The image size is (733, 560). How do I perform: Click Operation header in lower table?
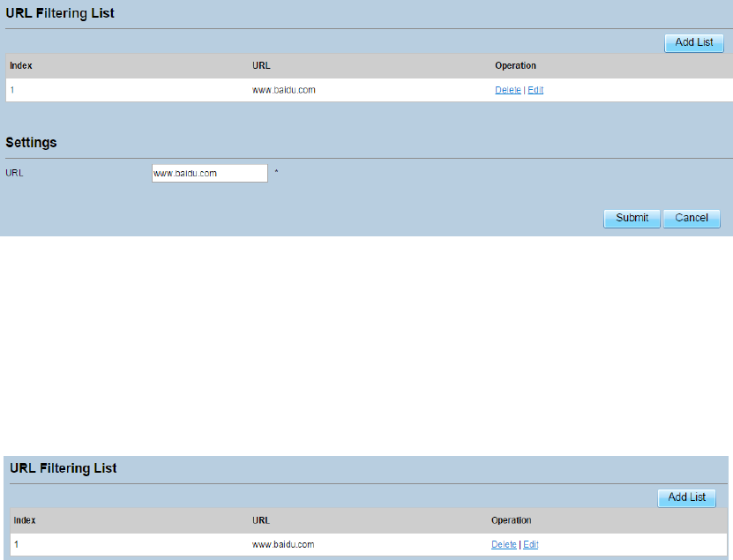click(x=511, y=520)
